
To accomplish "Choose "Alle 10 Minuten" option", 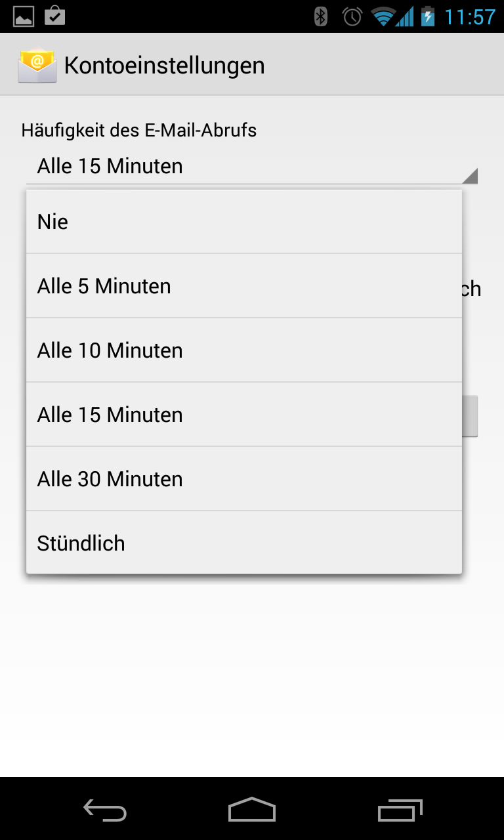I will tap(244, 350).
